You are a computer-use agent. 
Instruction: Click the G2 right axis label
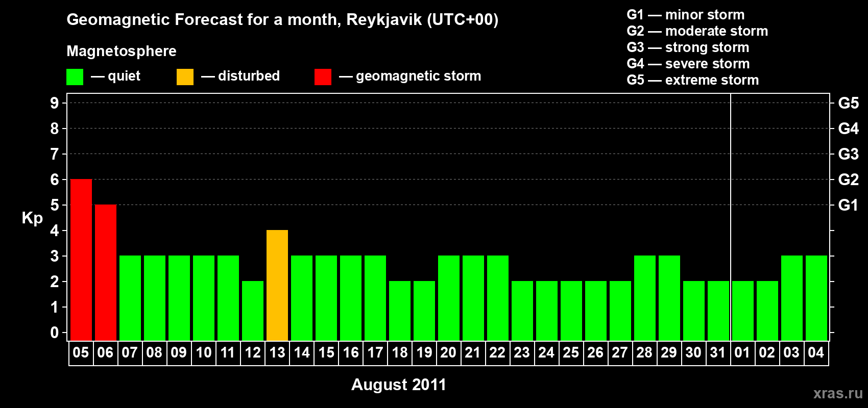click(849, 180)
